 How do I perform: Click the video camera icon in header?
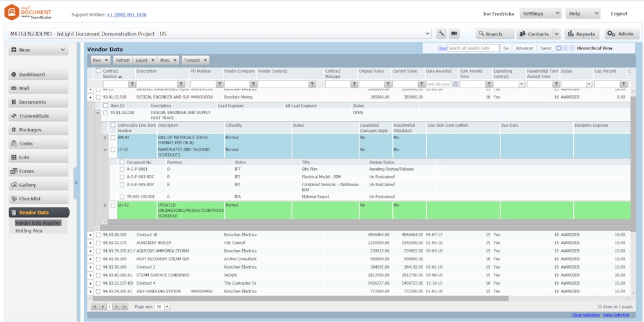click(454, 33)
